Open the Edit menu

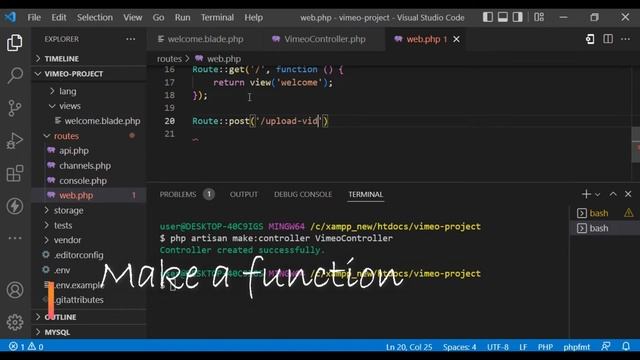point(59,18)
